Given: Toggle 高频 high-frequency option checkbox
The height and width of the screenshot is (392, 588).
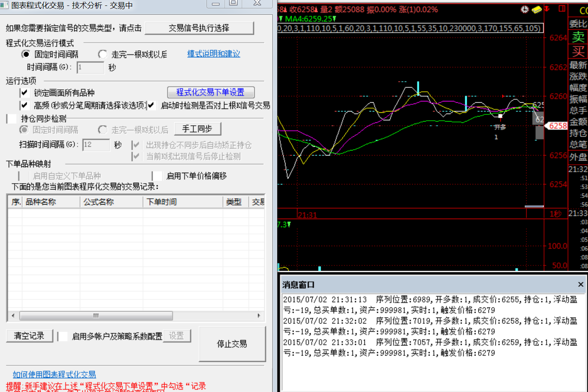Looking at the screenshot, I should tap(24, 105).
